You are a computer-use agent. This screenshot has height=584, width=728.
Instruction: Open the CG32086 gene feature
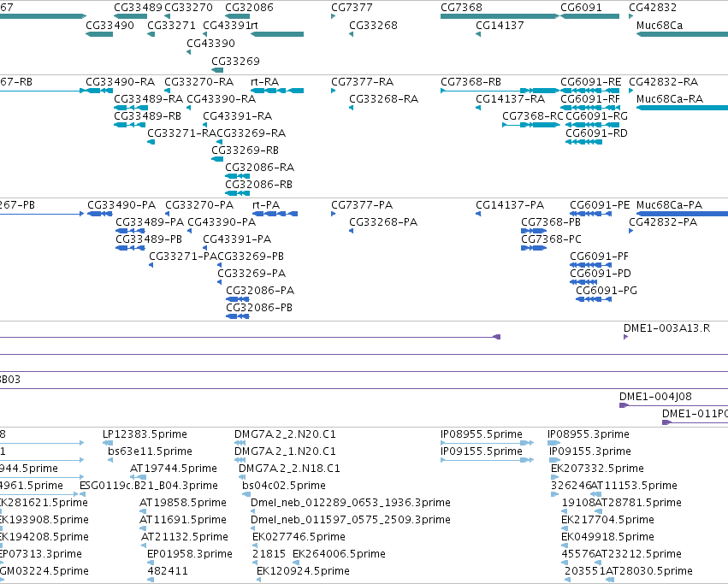tap(237, 16)
